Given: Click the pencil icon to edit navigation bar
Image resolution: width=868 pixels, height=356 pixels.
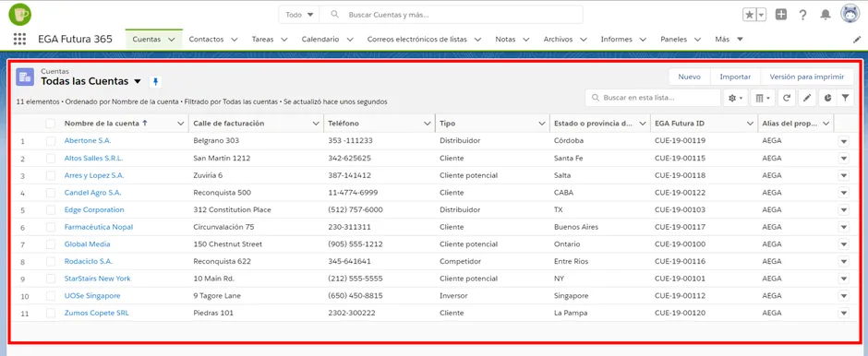Looking at the screenshot, I should click(856, 40).
